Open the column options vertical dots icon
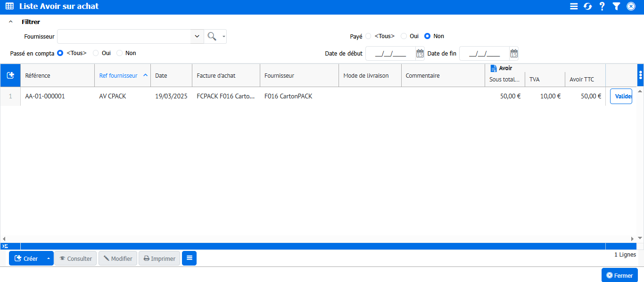Viewport: 644px width, 282px height. click(640, 75)
